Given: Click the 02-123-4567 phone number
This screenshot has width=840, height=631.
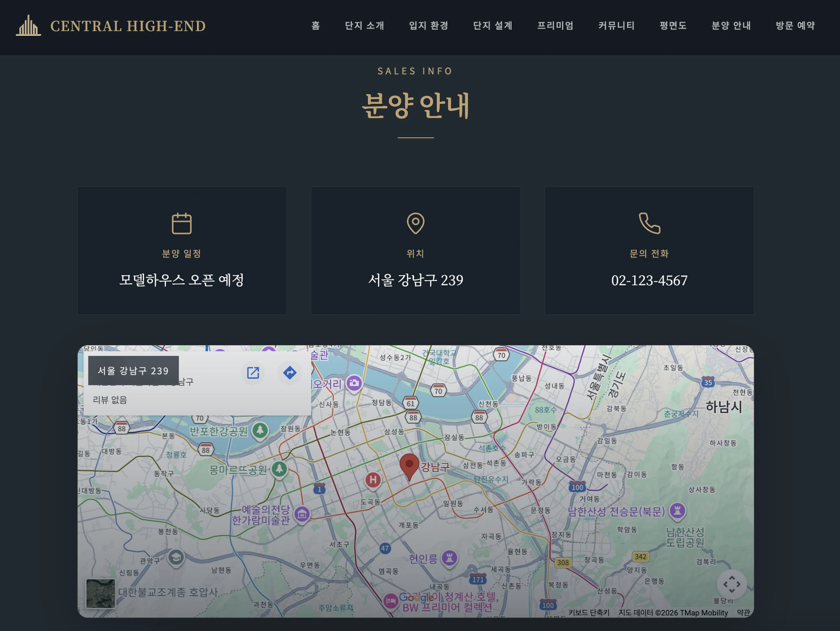Looking at the screenshot, I should (x=649, y=280).
